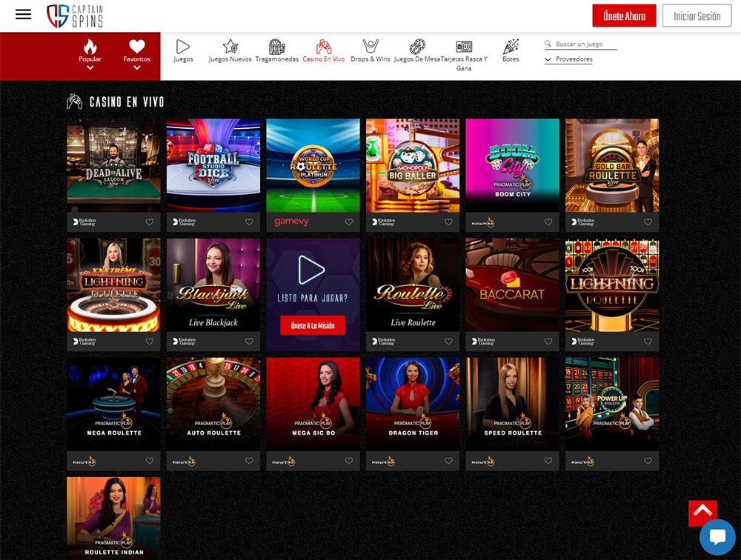This screenshot has width=741, height=560.
Task: Favorite Boom City game
Action: (x=548, y=221)
